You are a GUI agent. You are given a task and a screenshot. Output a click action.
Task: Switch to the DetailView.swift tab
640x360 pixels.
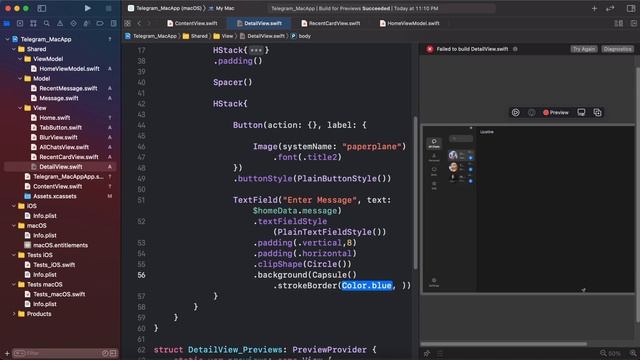click(259, 24)
